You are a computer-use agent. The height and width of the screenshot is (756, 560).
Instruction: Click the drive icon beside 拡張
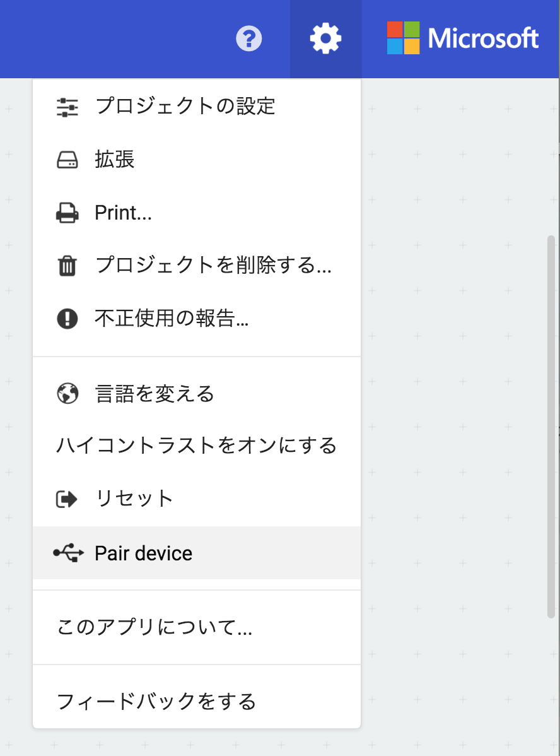coord(67,160)
